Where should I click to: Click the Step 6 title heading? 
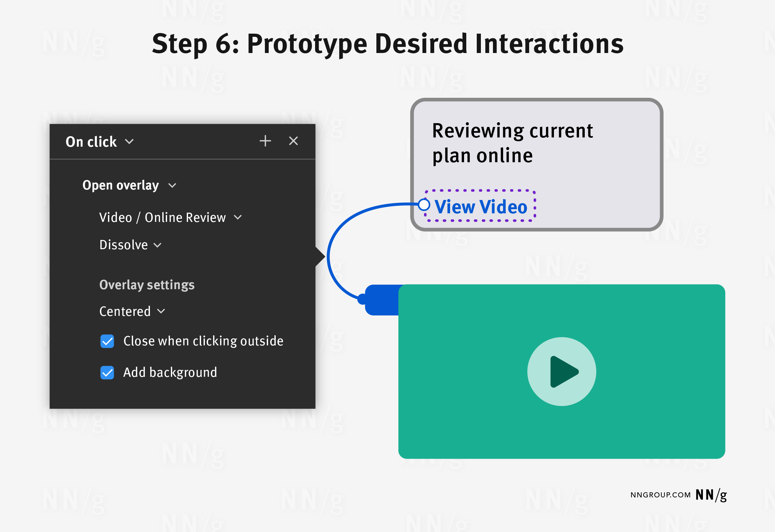387,44
